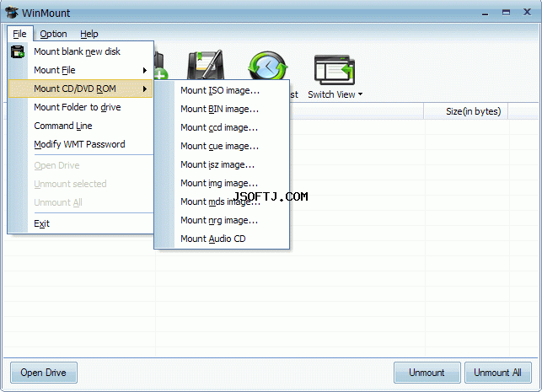Click the Open Drive button at bottom

tap(44, 373)
